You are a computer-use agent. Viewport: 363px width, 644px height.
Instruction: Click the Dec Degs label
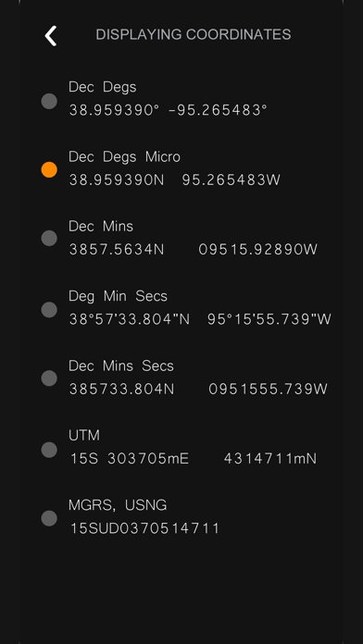[103, 87]
